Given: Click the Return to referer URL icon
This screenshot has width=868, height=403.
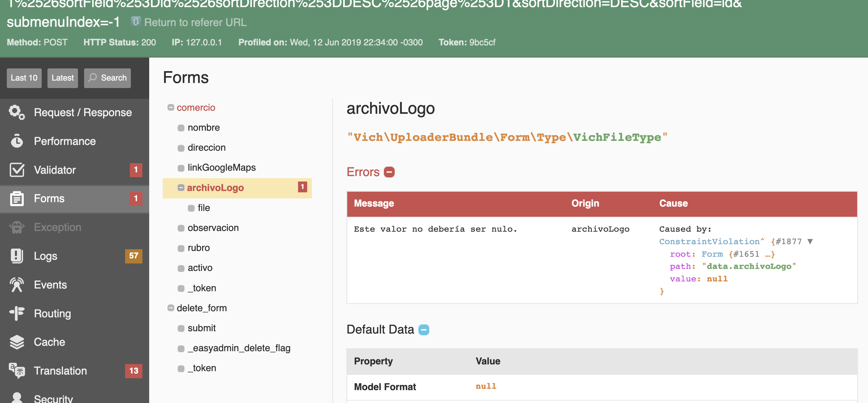Looking at the screenshot, I should [x=136, y=22].
